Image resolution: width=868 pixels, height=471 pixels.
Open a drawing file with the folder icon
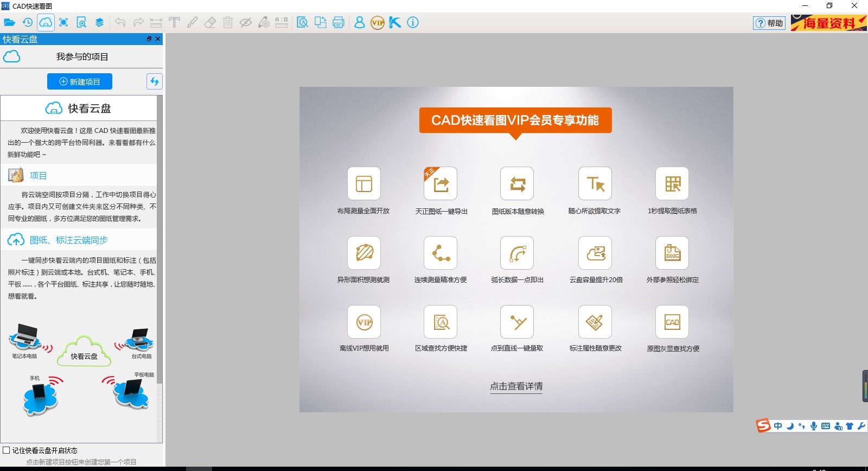click(x=9, y=23)
